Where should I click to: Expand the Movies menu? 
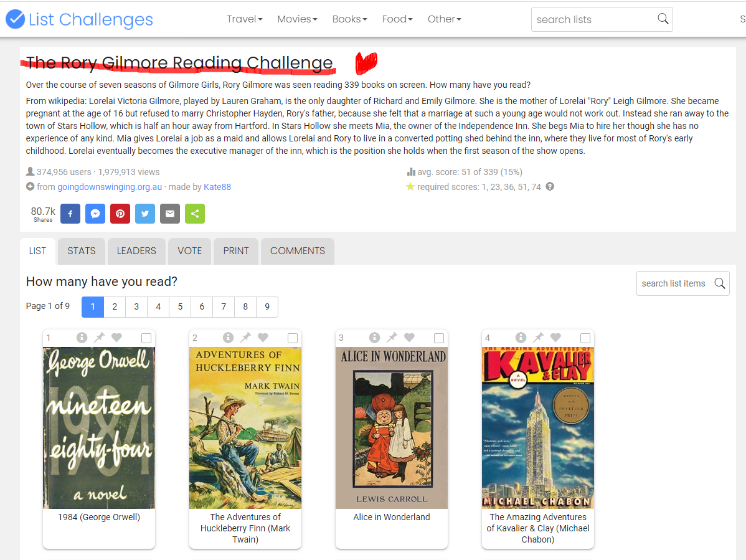(298, 19)
